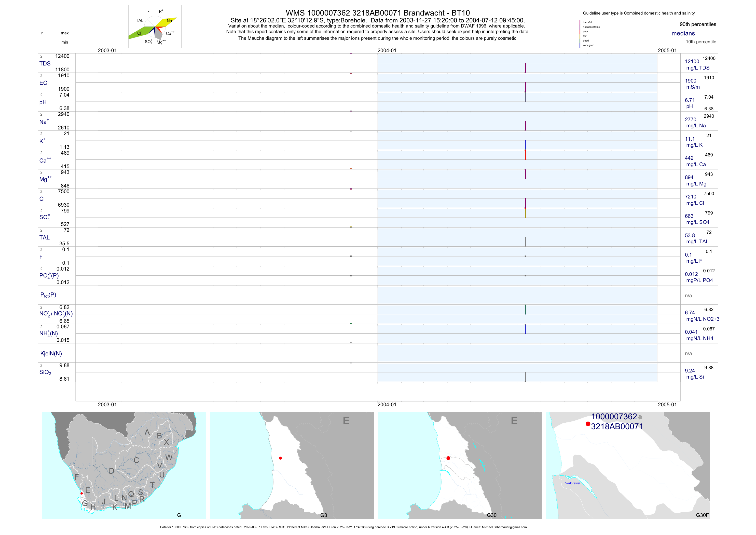Screen dimensions: 756x535
Task: Click red marker beside 1000007362 label
Action: [x=588, y=424]
